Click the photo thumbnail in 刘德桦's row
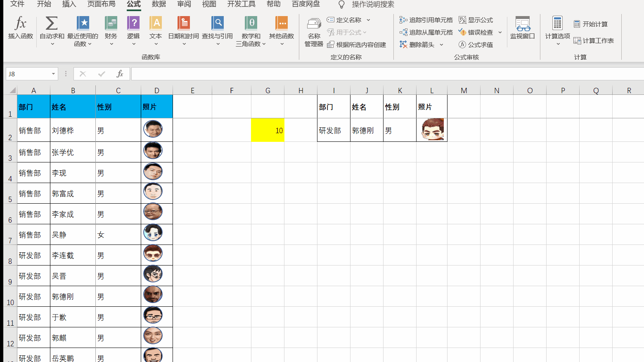The image size is (644, 362). [153, 129]
